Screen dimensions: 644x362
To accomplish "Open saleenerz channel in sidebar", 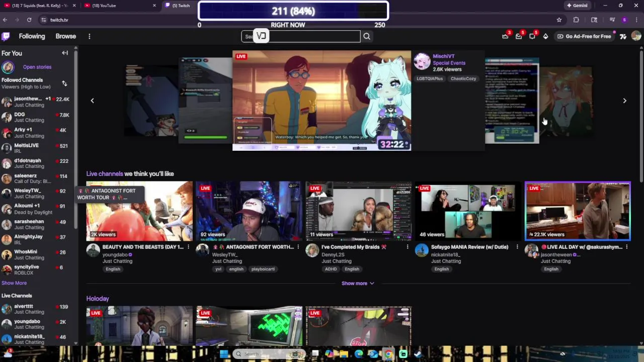I will (38, 178).
